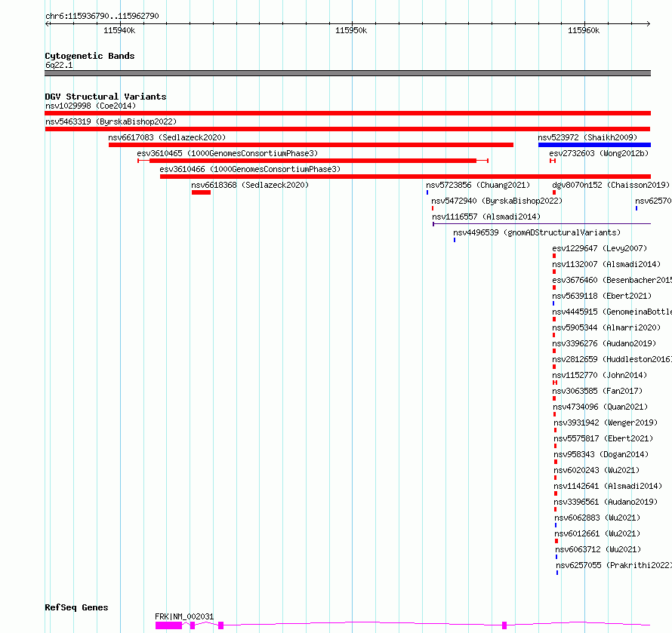
Task: Click the DGV Structural Variants heading
Action: pos(106,97)
